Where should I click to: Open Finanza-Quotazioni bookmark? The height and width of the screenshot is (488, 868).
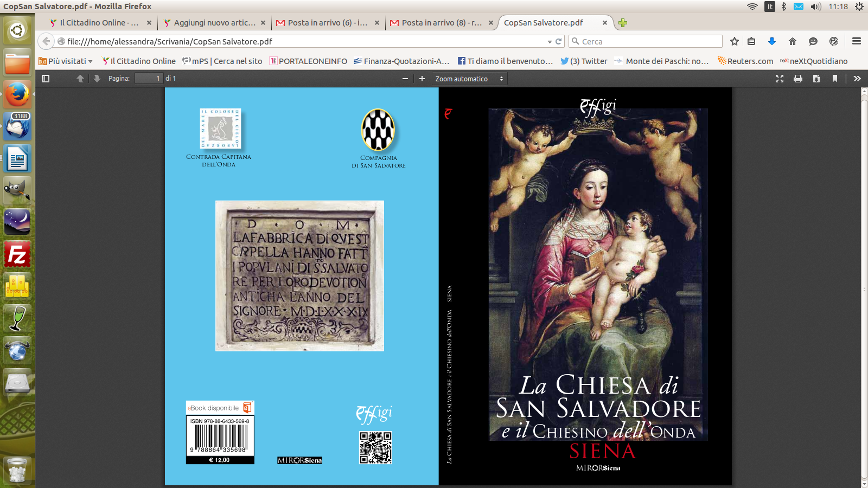(x=401, y=61)
